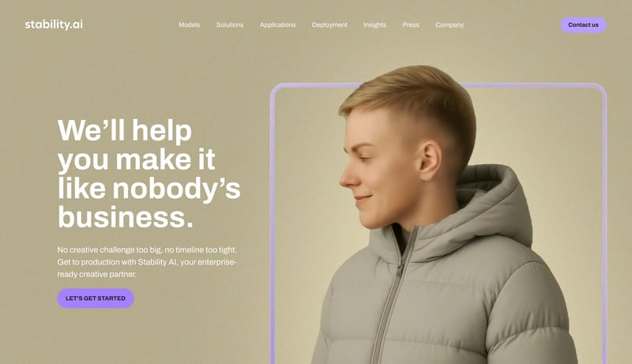Viewport: 632px width, 364px height.
Task: Click the "We'll help" headline line
Action: coord(125,130)
